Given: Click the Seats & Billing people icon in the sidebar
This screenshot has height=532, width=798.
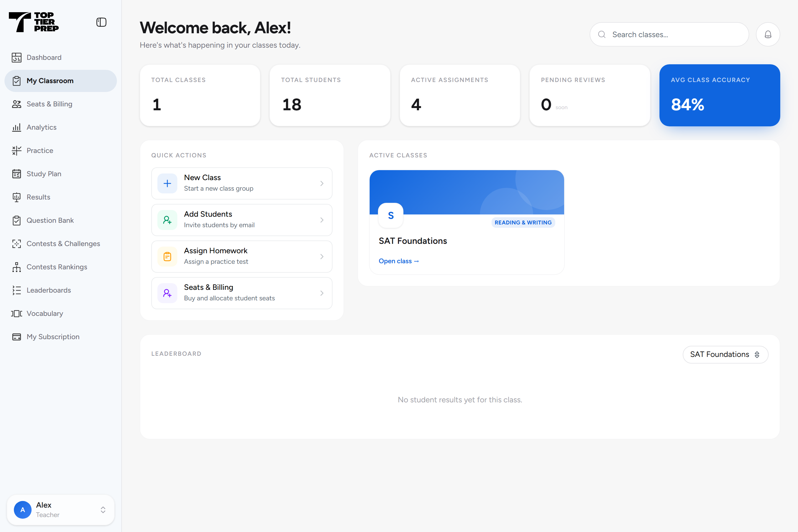Looking at the screenshot, I should 17,104.
